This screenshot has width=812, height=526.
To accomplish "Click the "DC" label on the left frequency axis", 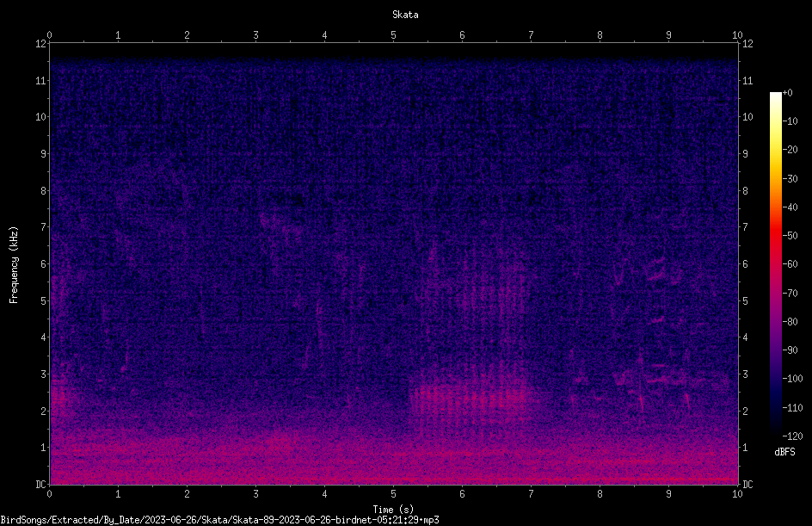I will pyautogui.click(x=40, y=485).
